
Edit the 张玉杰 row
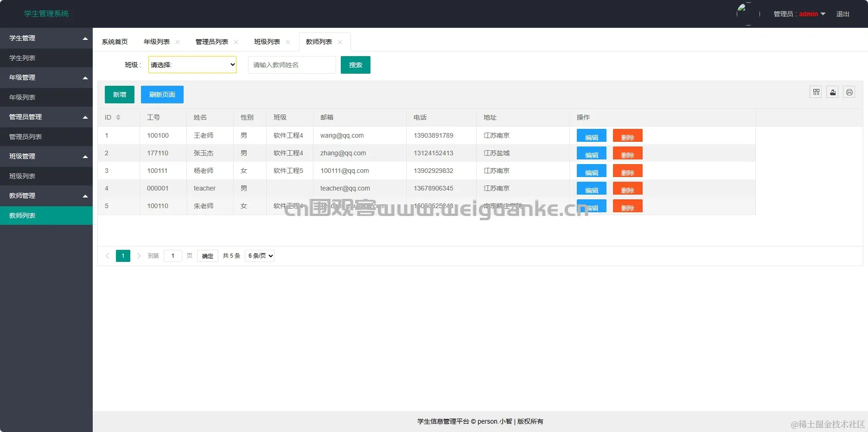pyautogui.click(x=592, y=153)
